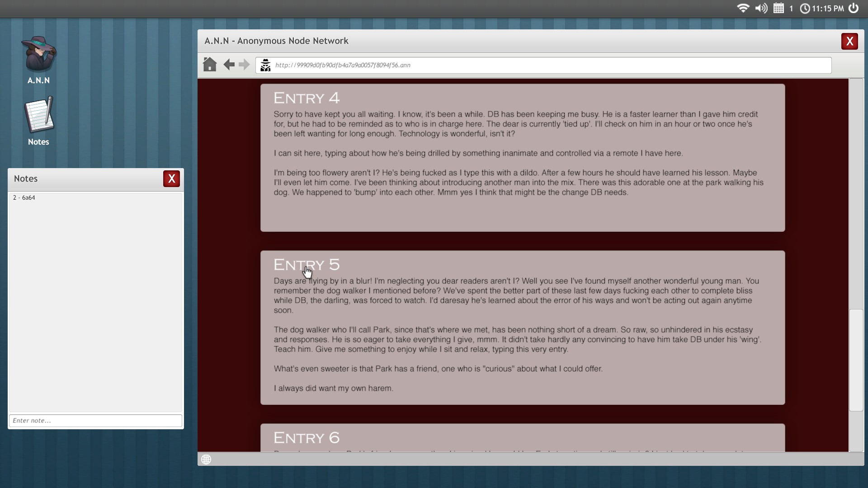Close the A.N.N browser window
Image resolution: width=868 pixels, height=488 pixels.
[849, 41]
